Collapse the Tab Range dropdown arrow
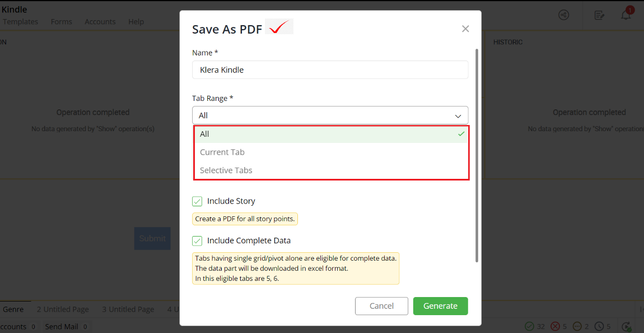The image size is (644, 333). coord(458,117)
